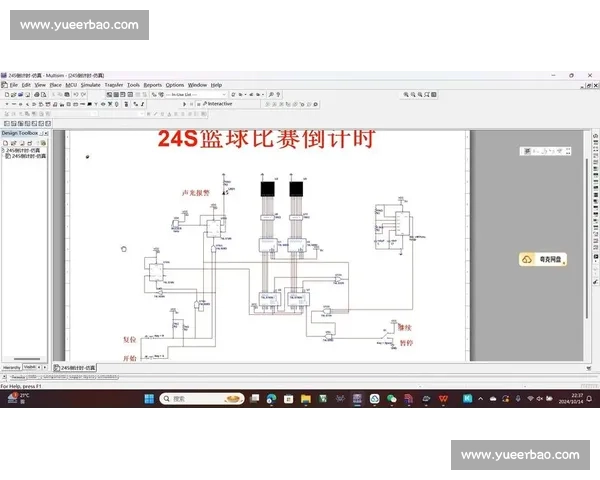This screenshot has width=600, height=480.
Task: Click the vertical scrollbar of schematic
Action: point(587,237)
